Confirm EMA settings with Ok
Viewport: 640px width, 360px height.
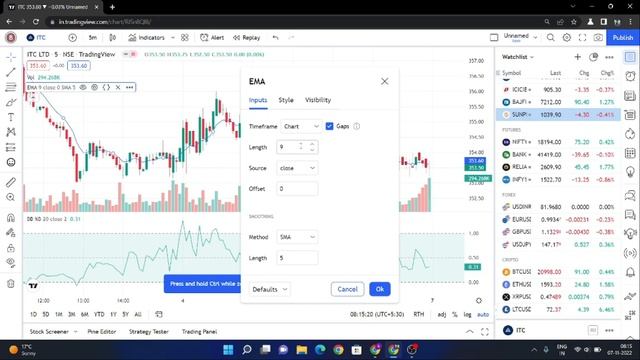click(x=380, y=289)
